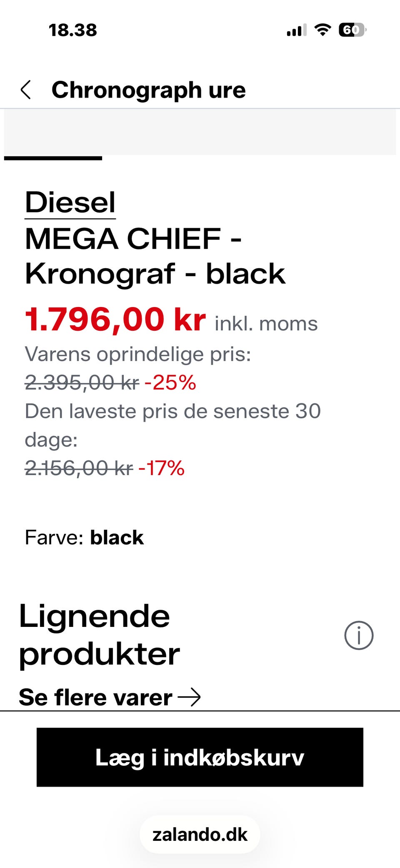400x868 pixels.
Task: Tap the Wi-Fi icon in the status bar
Action: 322,30
